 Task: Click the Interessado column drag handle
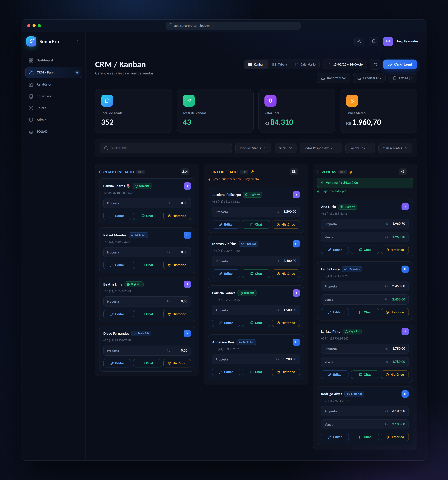point(210,171)
